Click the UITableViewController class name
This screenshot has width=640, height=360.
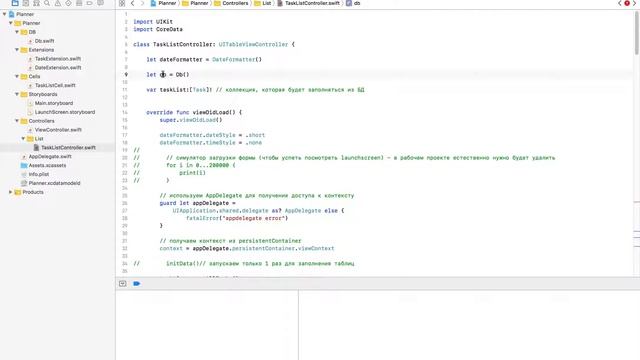(x=253, y=44)
